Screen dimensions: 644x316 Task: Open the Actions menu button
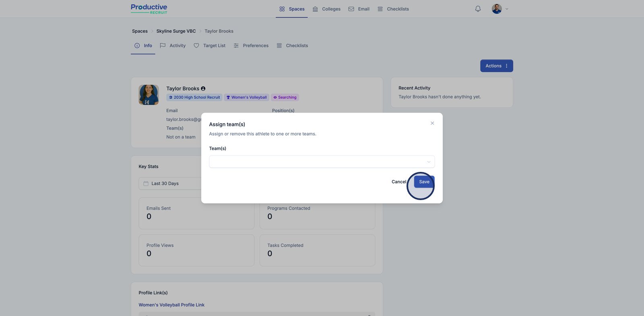click(x=496, y=66)
